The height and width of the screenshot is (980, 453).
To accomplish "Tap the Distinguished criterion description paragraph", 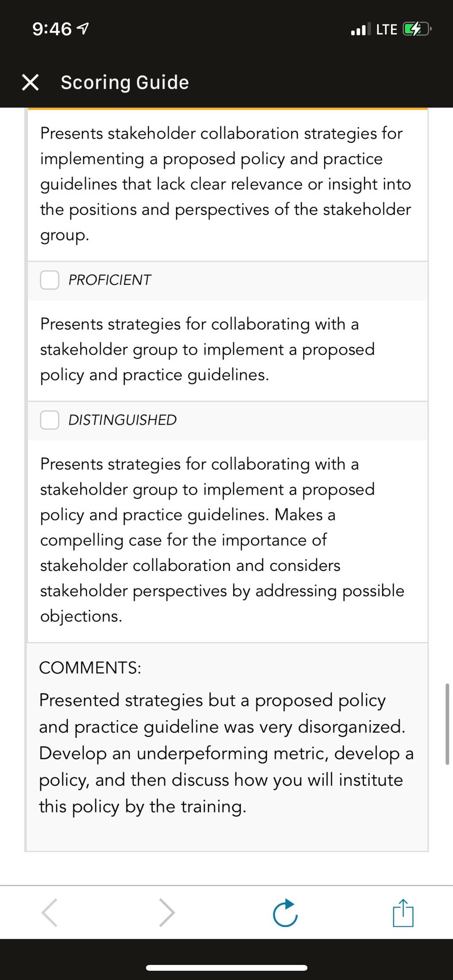I will (222, 540).
